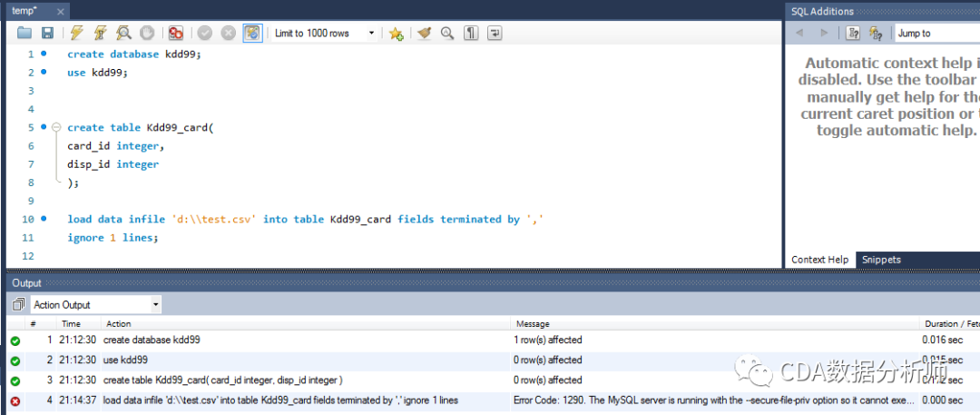
Task: Click the 'ignore 1 lines;' code line
Action: point(113,238)
